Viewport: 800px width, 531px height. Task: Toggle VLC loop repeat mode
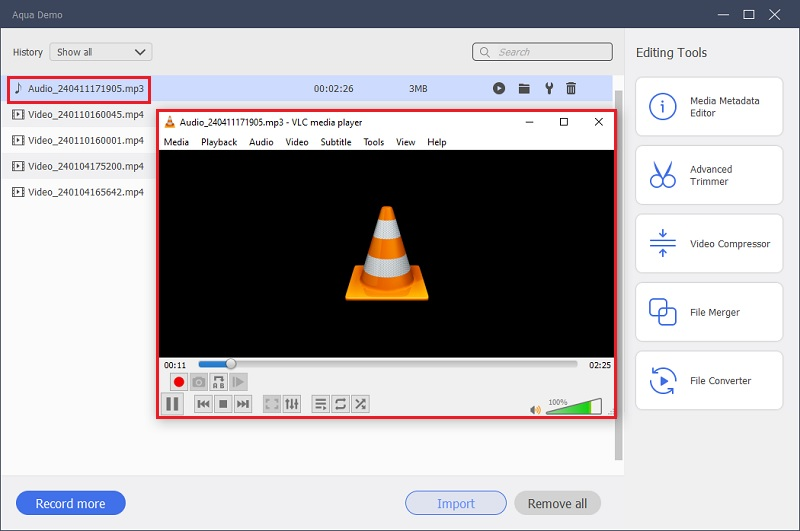(340, 404)
